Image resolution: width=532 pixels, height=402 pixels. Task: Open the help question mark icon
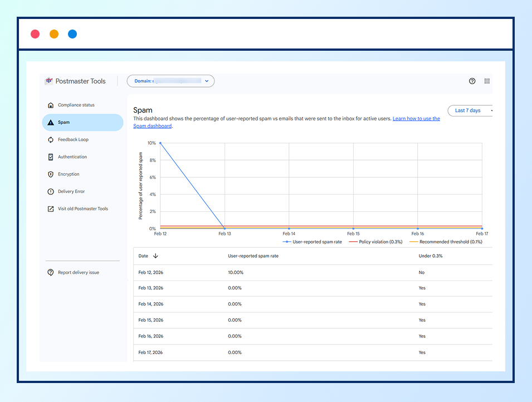[x=472, y=81]
